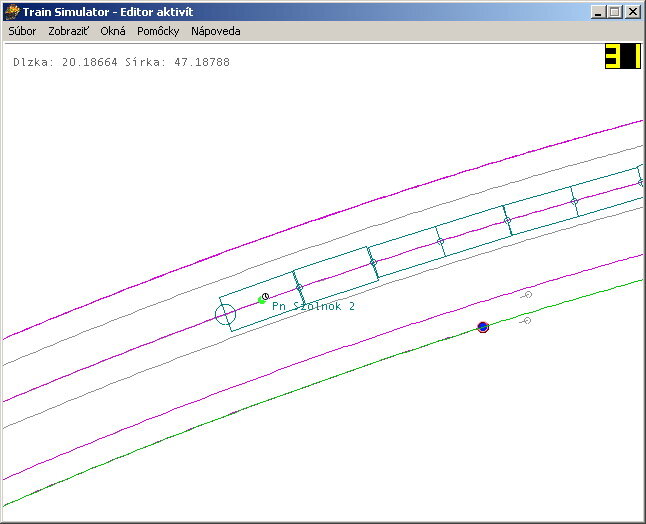Open the Pomôcky menu

tap(158, 31)
